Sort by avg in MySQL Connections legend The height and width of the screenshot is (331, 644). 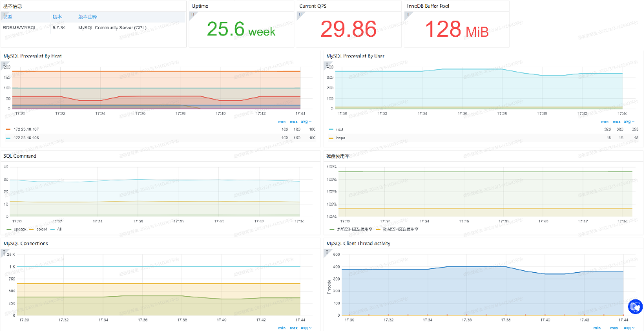pyautogui.click(x=307, y=328)
